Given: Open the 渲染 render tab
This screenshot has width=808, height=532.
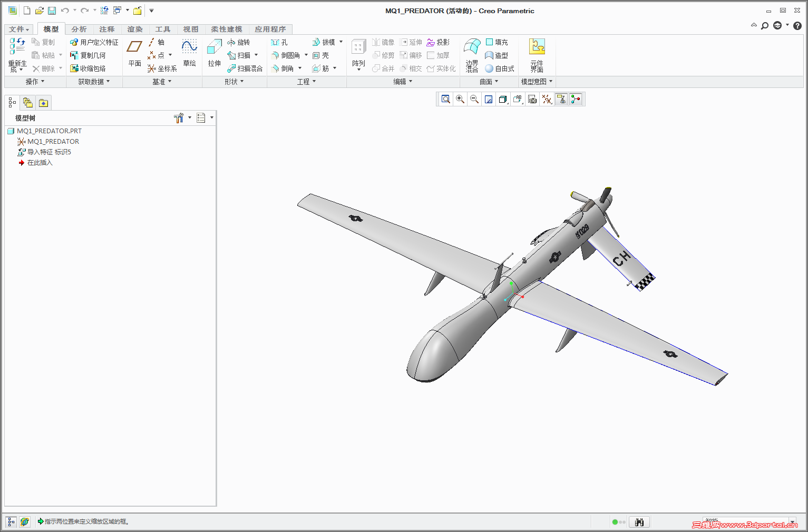Looking at the screenshot, I should (135, 29).
